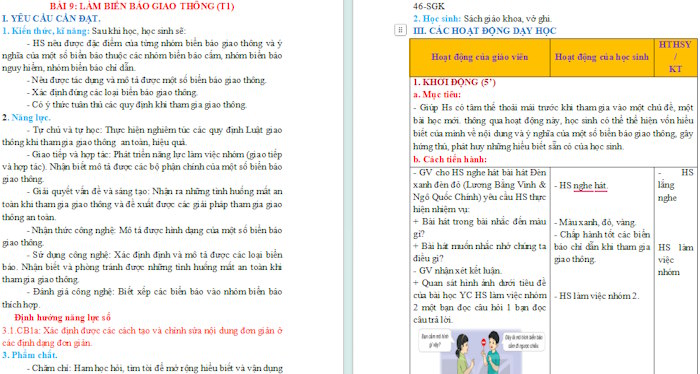Click the title 'BÀI 9: LÀM BIỂN BÁO GIAO THÔNG (T1)'
This screenshot has height=374, width=700.
pos(142,6)
